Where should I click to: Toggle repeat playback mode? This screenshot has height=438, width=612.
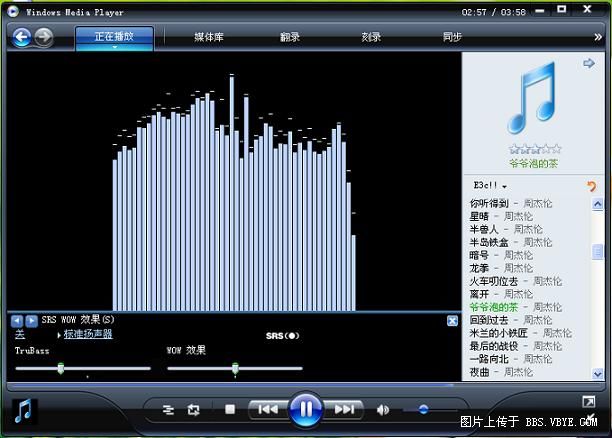[194, 410]
